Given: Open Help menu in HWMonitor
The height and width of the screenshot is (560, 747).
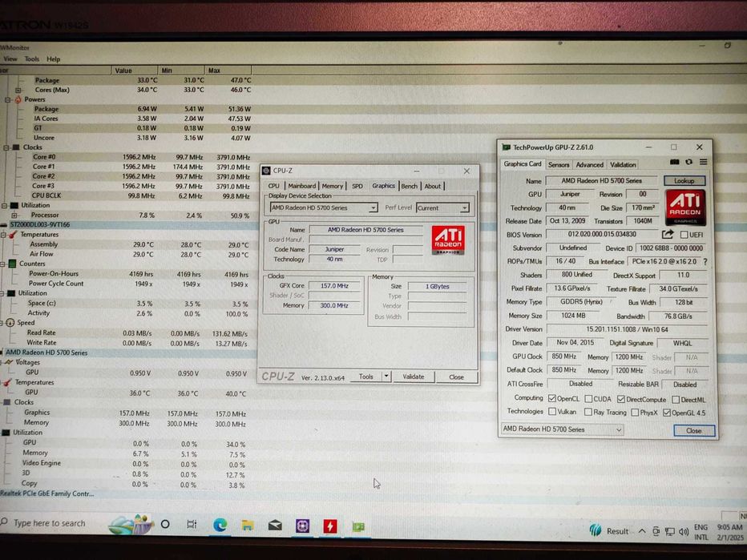Looking at the screenshot, I should point(54,59).
